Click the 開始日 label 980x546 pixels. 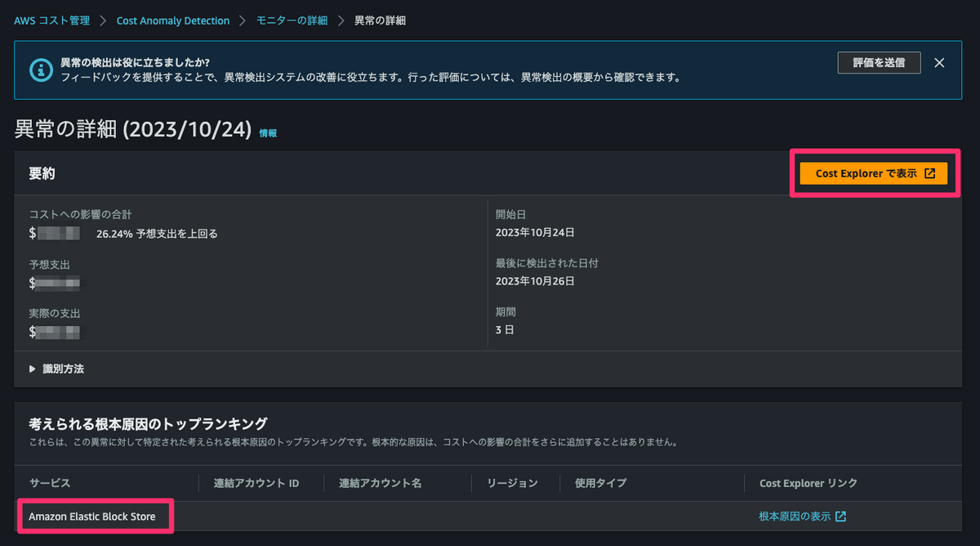pos(509,215)
